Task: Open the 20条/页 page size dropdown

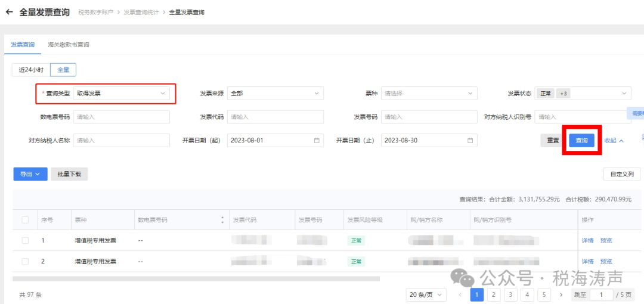Action: [426, 294]
